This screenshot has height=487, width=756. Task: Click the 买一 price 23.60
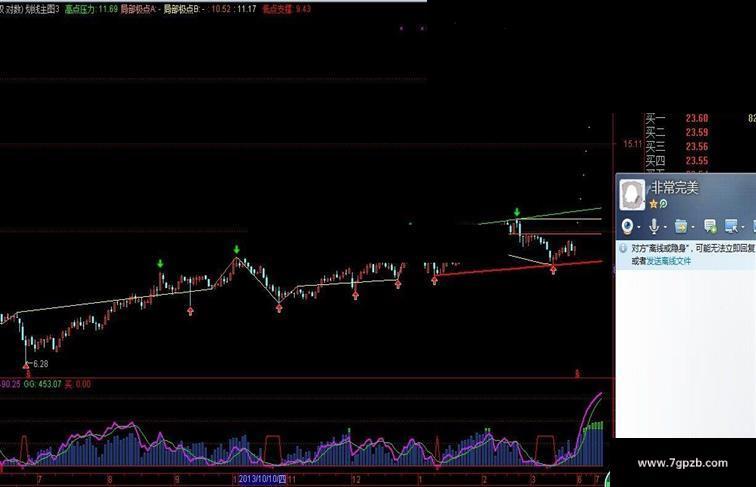[697, 118]
